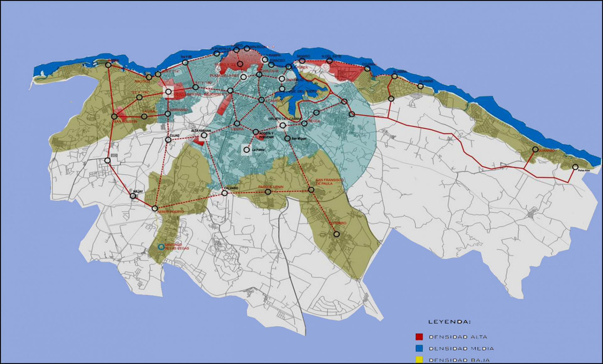The height and width of the screenshot is (364, 603).
Task: Expand the ALTA HABANA node
Action: (x=204, y=135)
